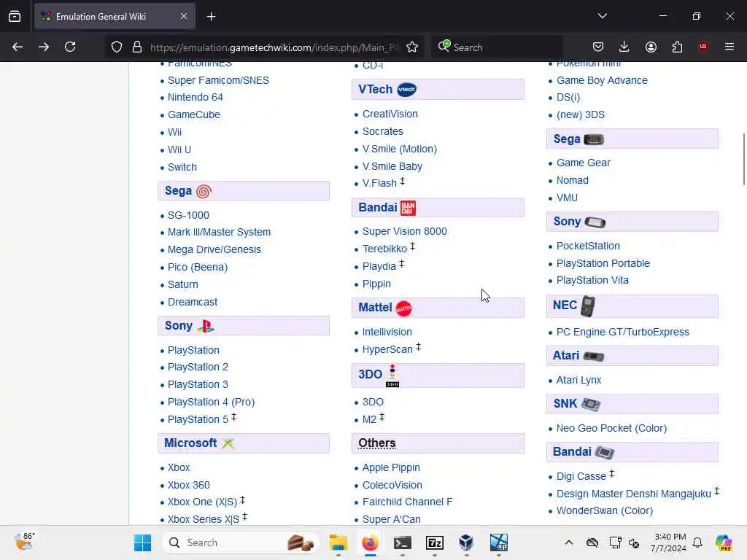
Task: Click the site padlock icon
Action: pos(137,47)
